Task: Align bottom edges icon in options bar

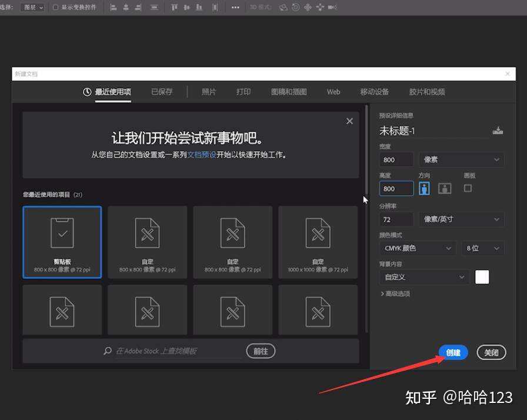Action: [x=199, y=7]
